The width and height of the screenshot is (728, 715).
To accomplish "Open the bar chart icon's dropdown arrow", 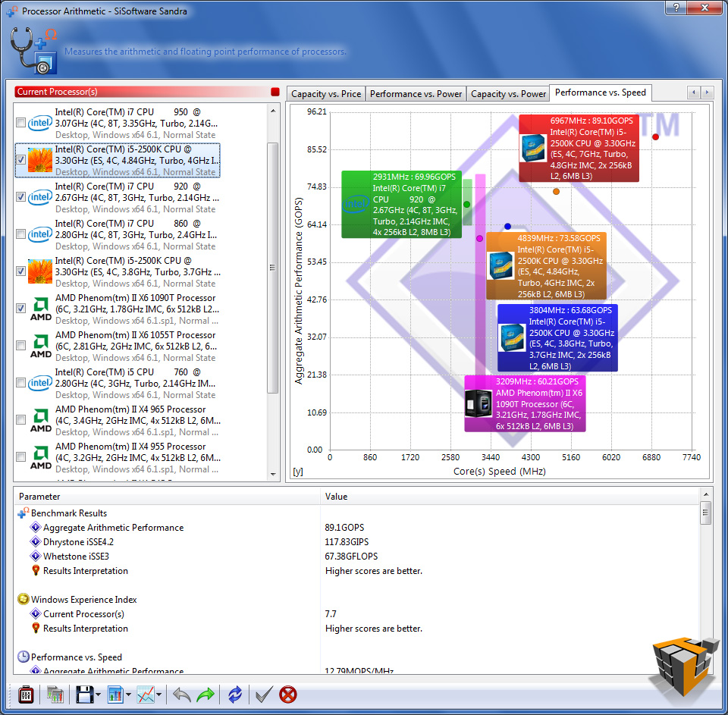I will tap(129, 695).
